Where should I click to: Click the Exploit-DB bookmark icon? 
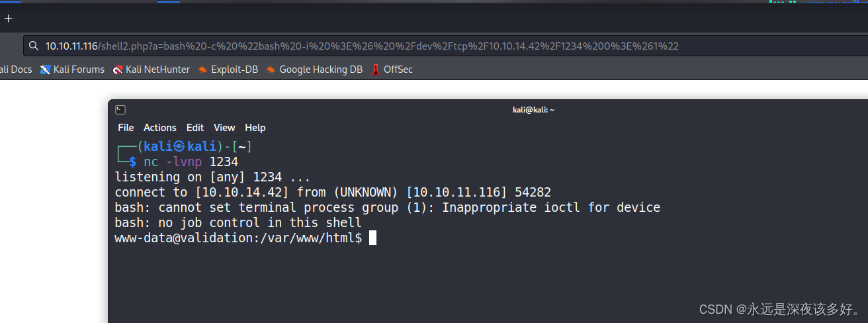(203, 69)
